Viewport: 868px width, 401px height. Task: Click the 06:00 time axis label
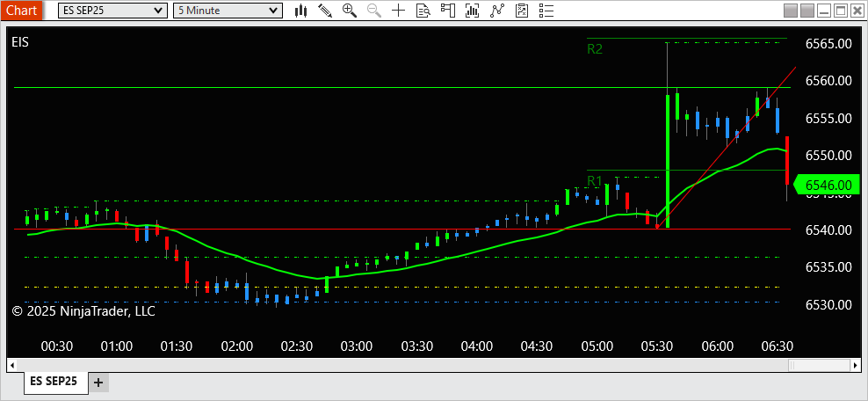(x=717, y=346)
